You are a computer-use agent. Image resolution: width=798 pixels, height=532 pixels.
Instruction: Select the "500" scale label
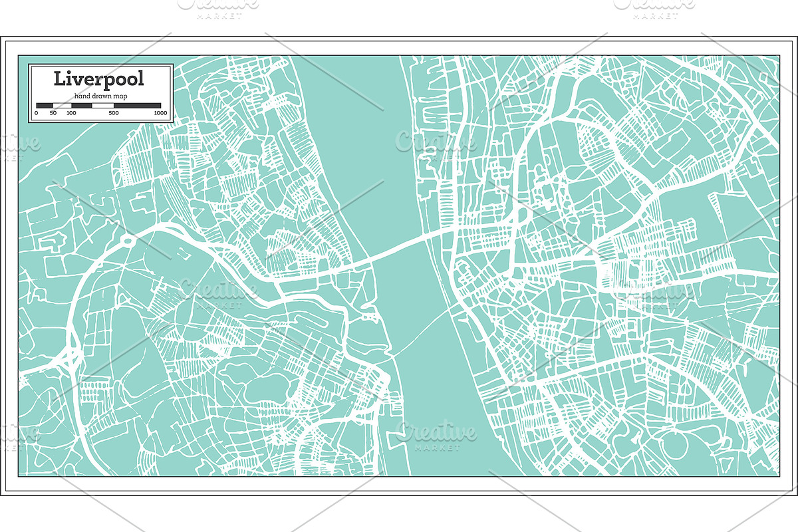[x=114, y=113]
